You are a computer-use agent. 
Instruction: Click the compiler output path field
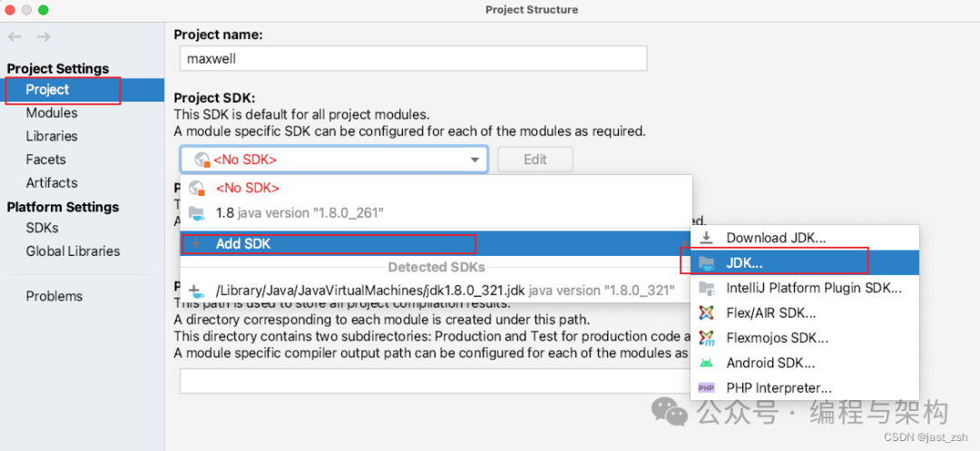coord(435,381)
